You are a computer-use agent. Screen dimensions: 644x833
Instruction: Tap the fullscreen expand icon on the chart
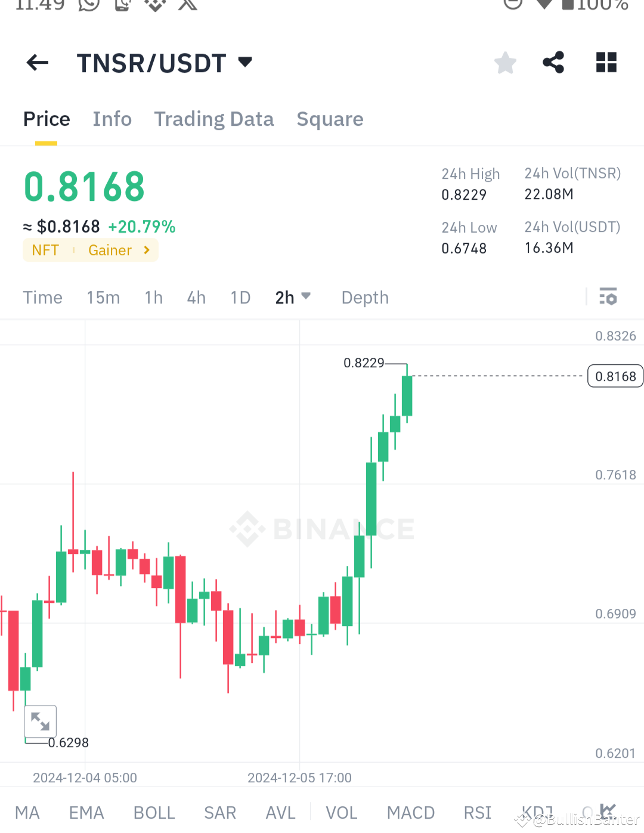tap(40, 721)
